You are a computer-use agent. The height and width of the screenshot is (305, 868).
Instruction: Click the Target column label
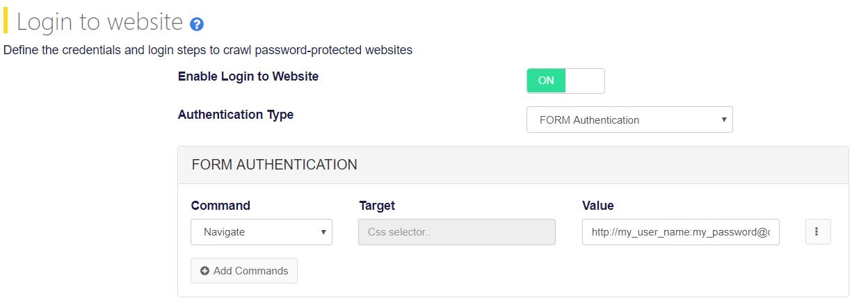tap(377, 206)
